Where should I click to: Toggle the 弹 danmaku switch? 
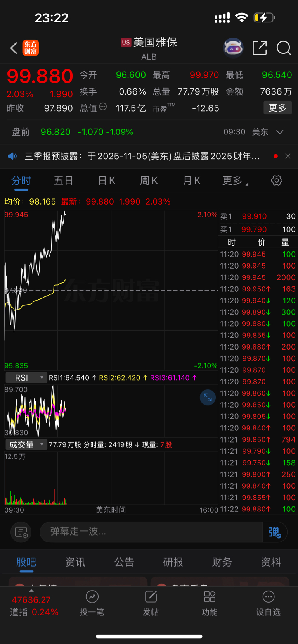[x=275, y=532]
